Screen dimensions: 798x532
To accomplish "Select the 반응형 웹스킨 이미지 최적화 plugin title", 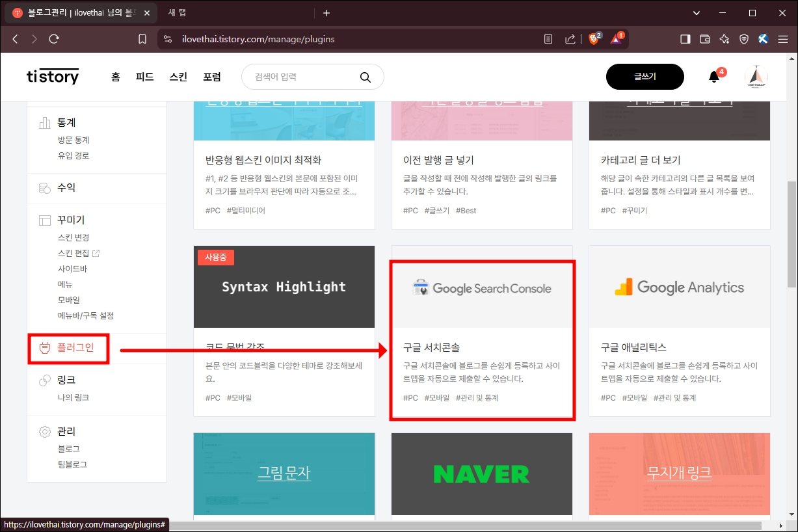I will [263, 160].
